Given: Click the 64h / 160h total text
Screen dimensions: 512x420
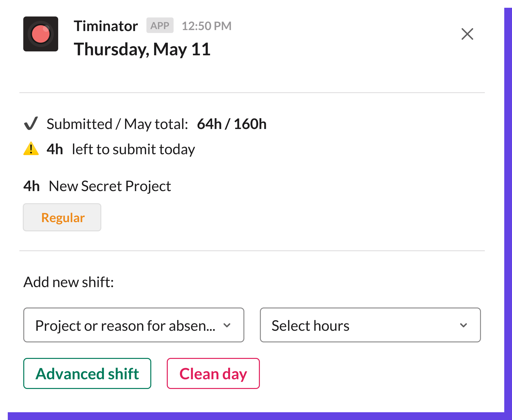Looking at the screenshot, I should point(232,124).
